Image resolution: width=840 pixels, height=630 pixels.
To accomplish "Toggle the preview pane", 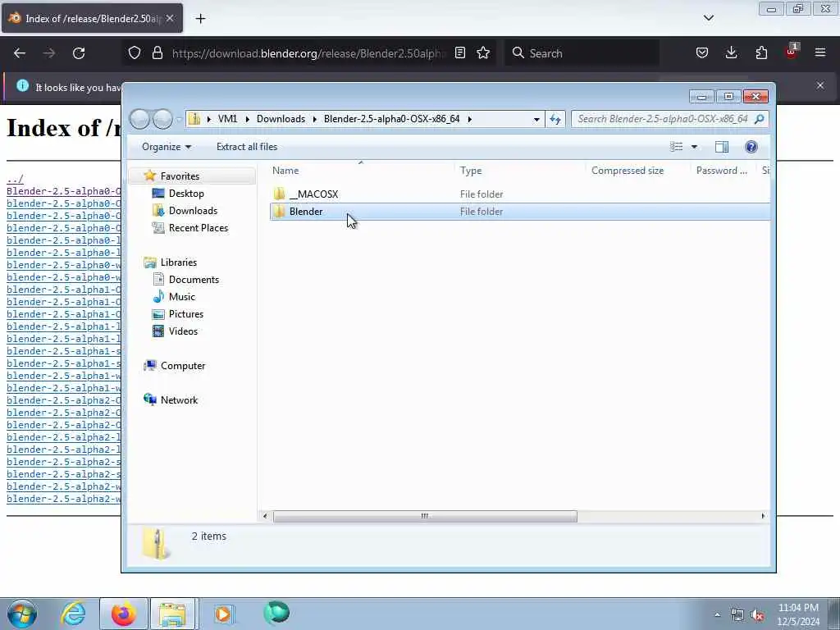I will click(722, 147).
